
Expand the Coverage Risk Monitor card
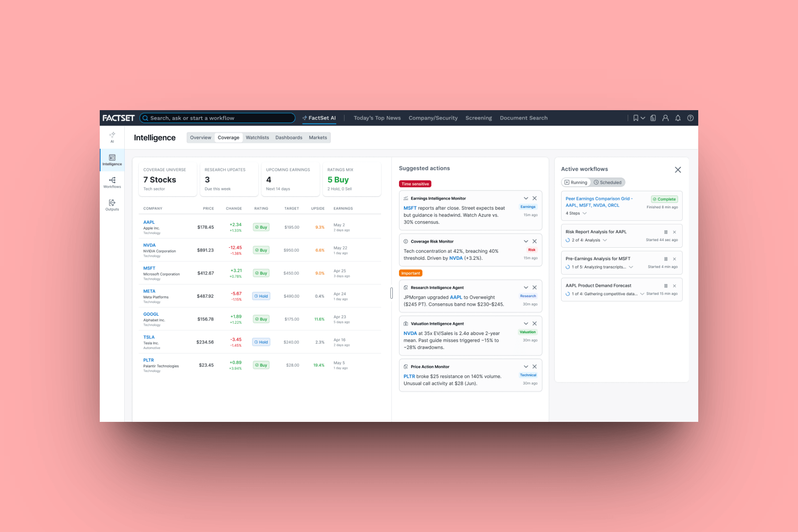click(x=526, y=241)
